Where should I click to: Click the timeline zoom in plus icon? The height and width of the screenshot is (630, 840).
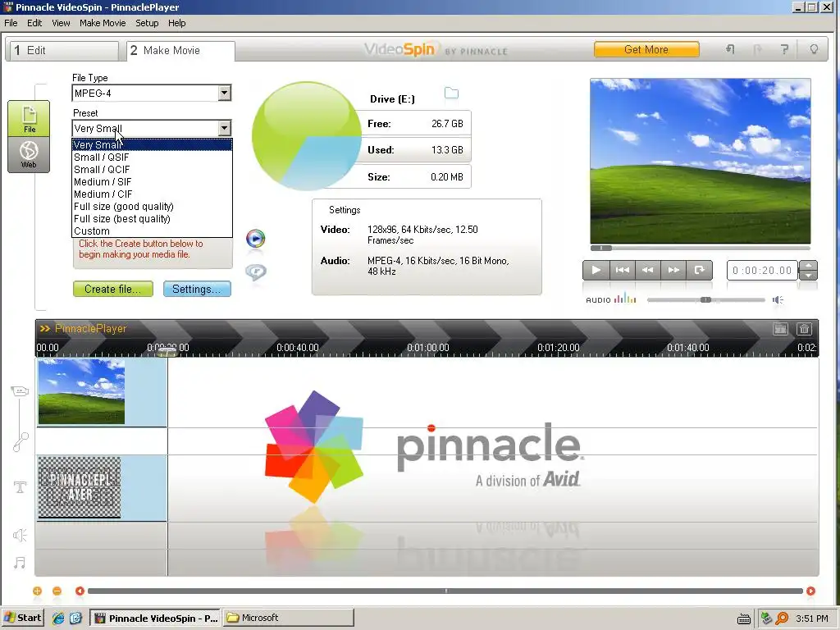(37, 591)
